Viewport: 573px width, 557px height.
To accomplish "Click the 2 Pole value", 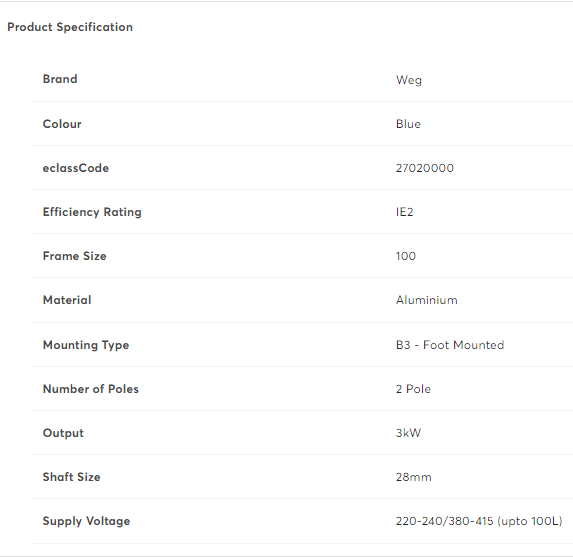I will [x=413, y=389].
